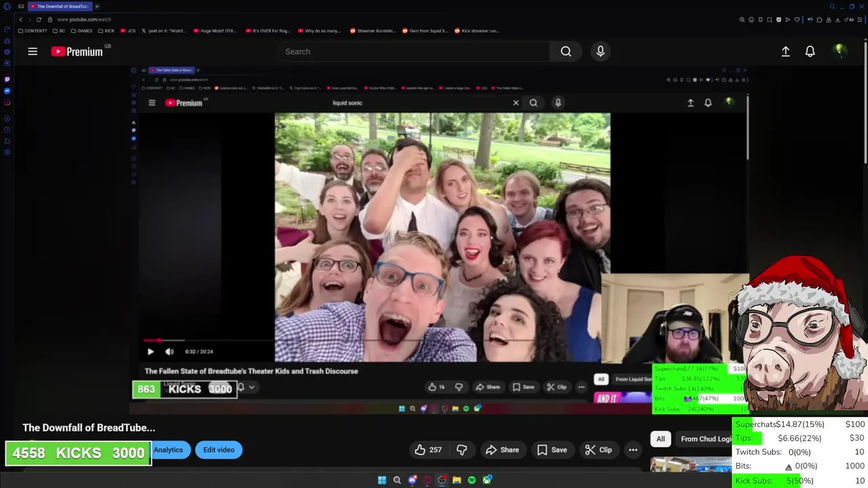Play the inner Fallen State of Breadtube video

pyautogui.click(x=151, y=352)
